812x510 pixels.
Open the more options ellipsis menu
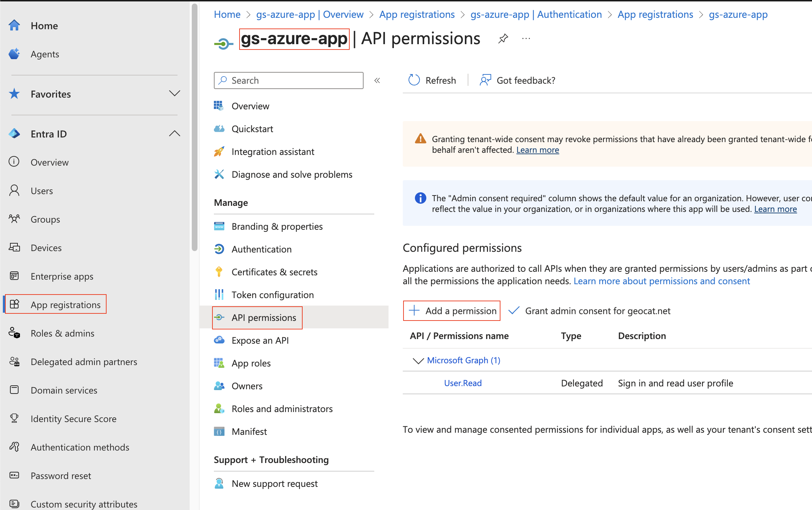526,38
